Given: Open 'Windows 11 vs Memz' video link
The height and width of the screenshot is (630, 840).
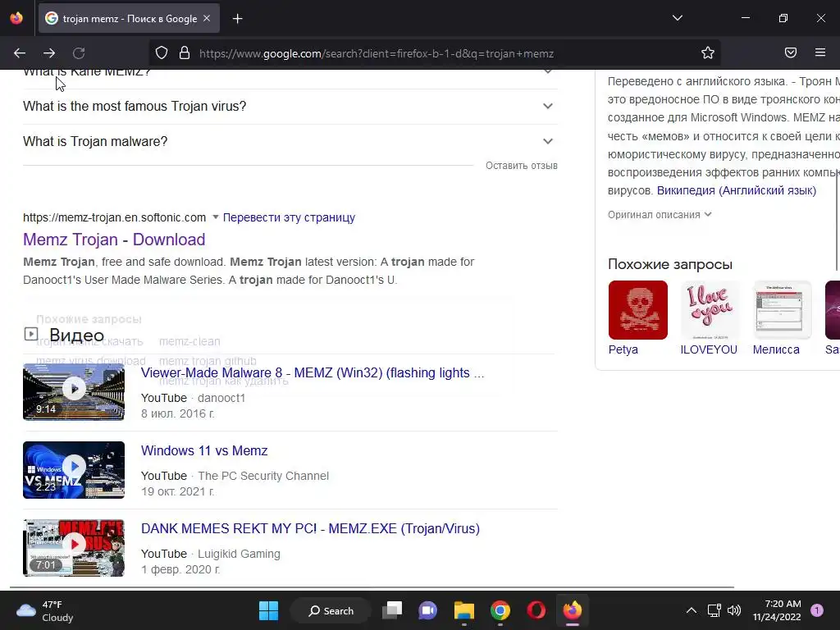Looking at the screenshot, I should pyautogui.click(x=204, y=450).
